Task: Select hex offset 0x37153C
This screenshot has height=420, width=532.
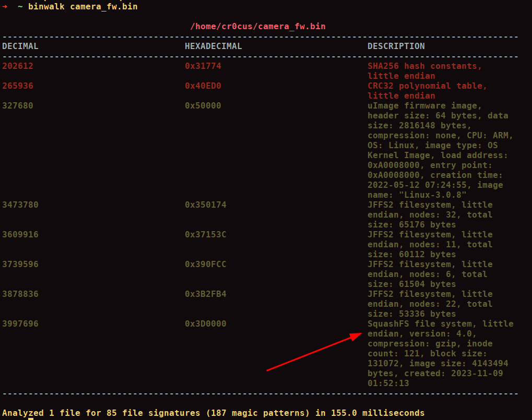Action: coord(206,235)
